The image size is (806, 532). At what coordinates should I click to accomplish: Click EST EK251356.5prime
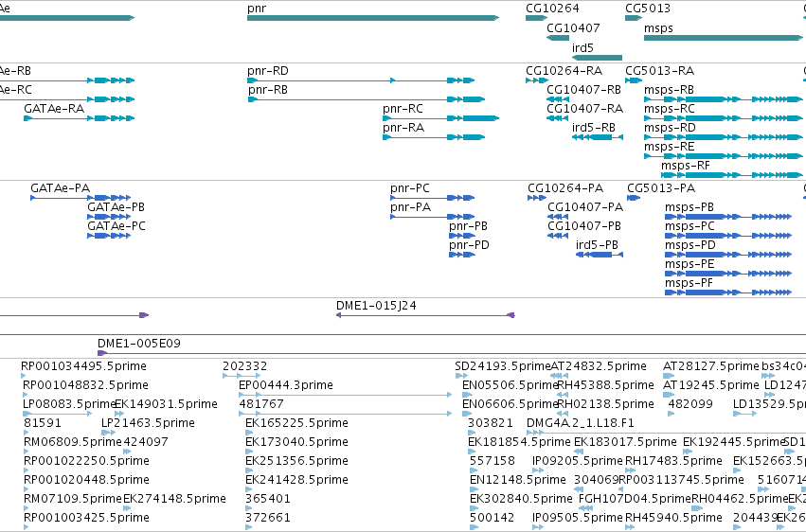249,470
